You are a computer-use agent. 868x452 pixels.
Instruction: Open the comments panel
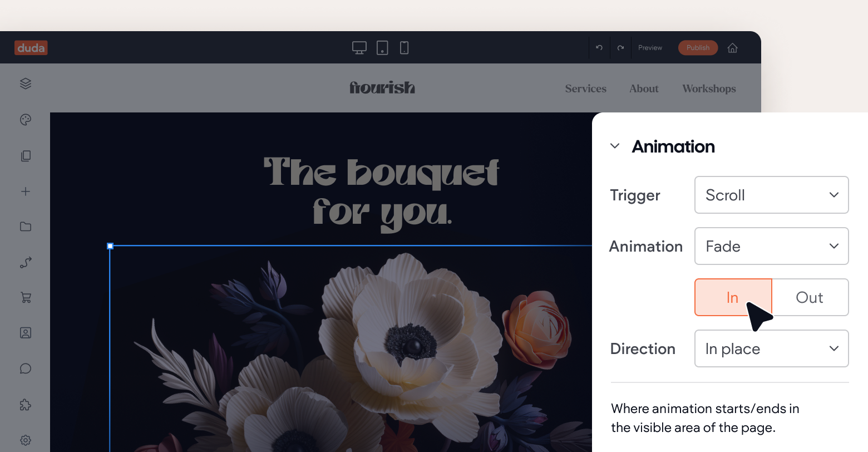26,369
